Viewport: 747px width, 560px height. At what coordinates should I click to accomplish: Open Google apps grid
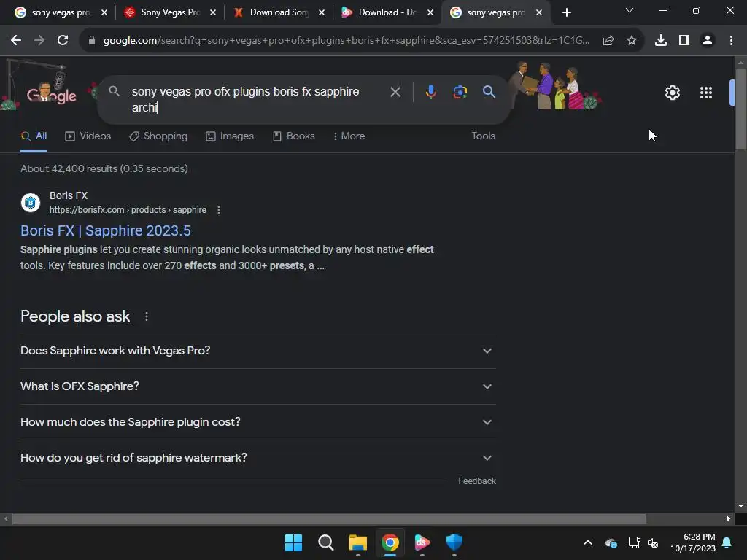pos(706,93)
